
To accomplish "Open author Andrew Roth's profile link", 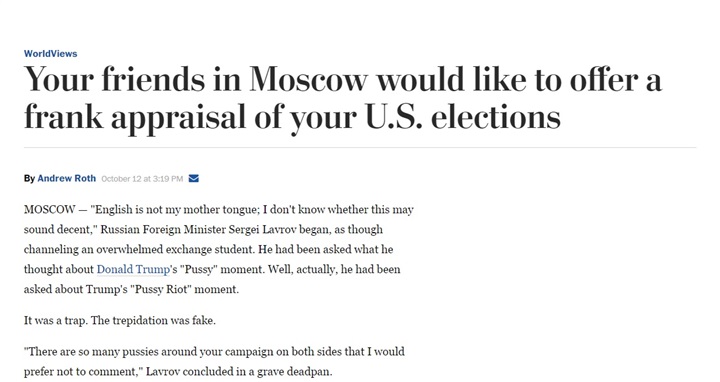I will (x=67, y=178).
